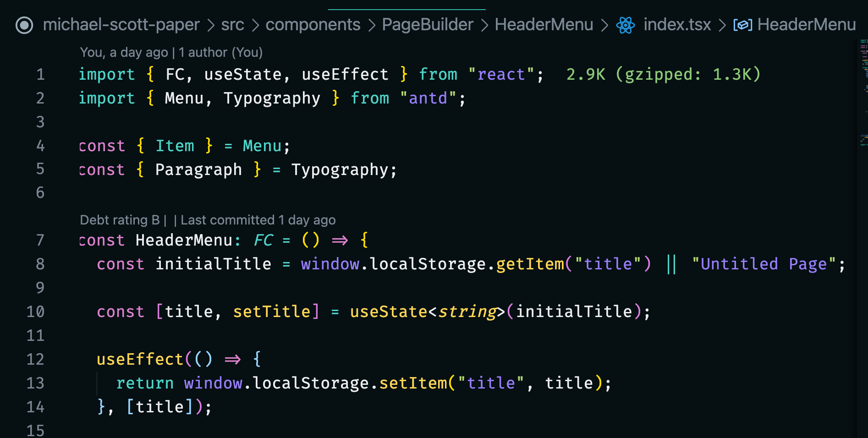Open the PageBuilder breadcrumb dropdown
The image size is (868, 438).
428,25
